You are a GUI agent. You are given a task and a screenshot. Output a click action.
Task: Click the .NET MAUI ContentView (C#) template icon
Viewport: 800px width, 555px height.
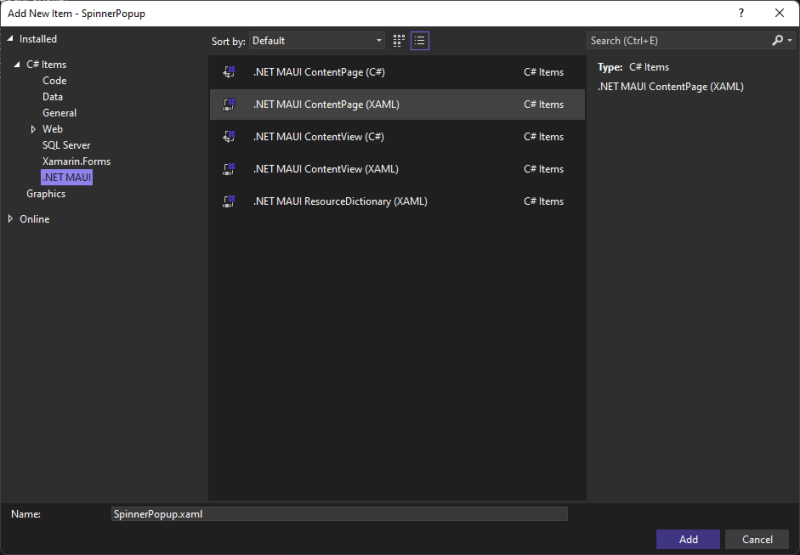point(229,137)
